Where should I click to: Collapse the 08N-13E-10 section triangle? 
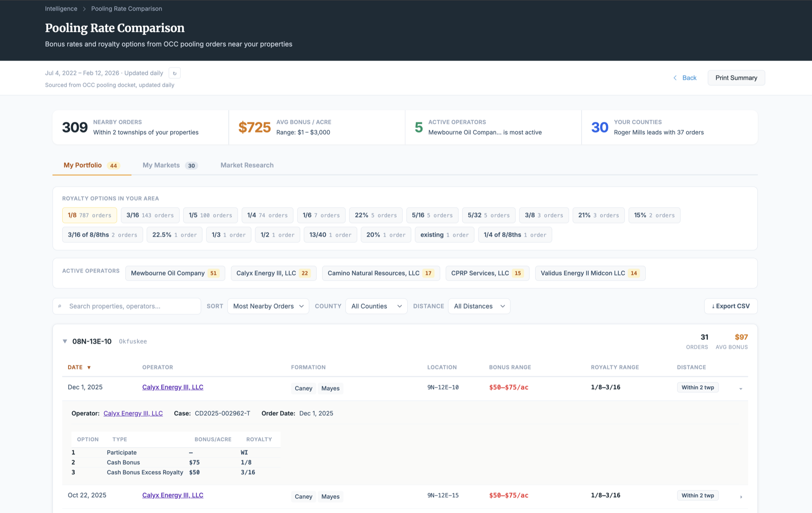click(x=65, y=341)
